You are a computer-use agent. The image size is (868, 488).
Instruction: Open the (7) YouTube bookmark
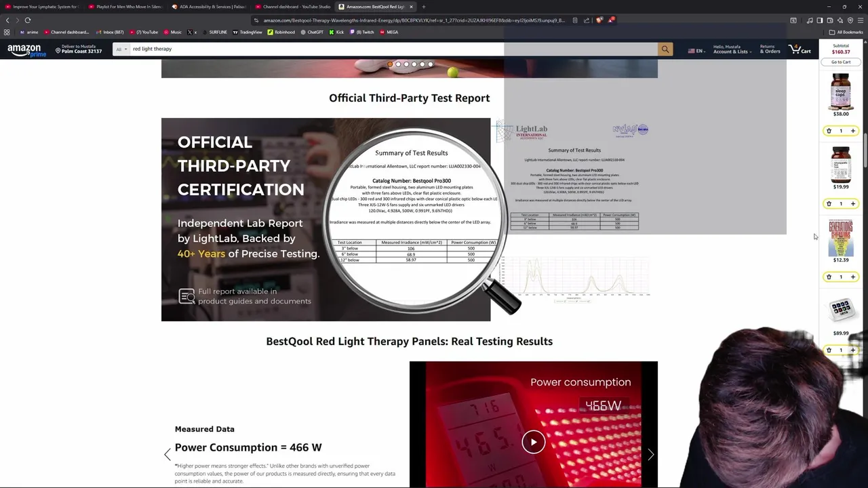coord(144,32)
